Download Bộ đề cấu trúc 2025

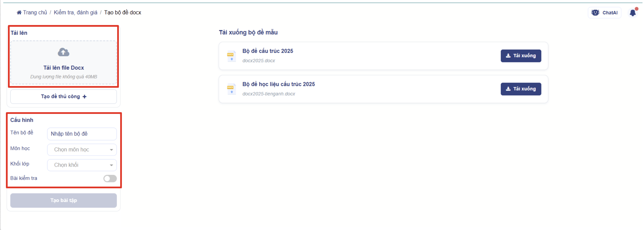pyautogui.click(x=521, y=56)
